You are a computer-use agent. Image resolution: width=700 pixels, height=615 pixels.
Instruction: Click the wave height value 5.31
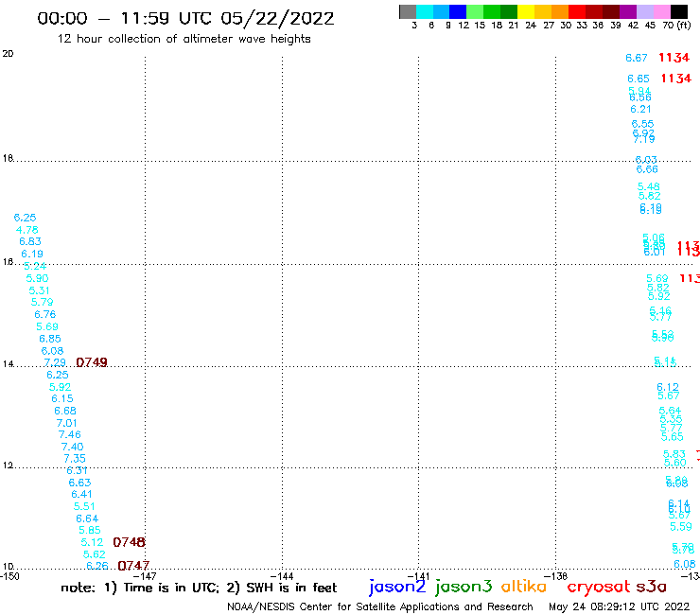[40, 290]
